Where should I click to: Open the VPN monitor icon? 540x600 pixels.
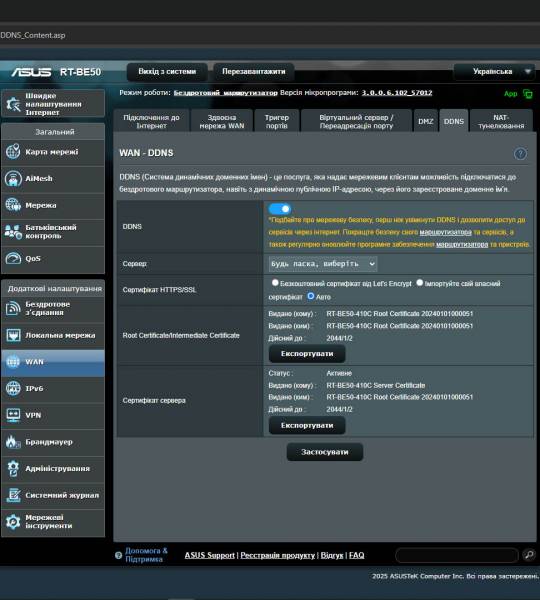click(x=13, y=415)
